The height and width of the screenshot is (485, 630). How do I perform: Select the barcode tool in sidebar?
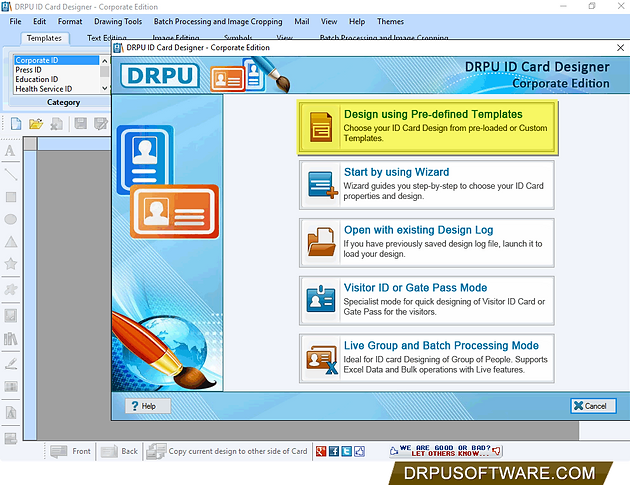[10, 387]
